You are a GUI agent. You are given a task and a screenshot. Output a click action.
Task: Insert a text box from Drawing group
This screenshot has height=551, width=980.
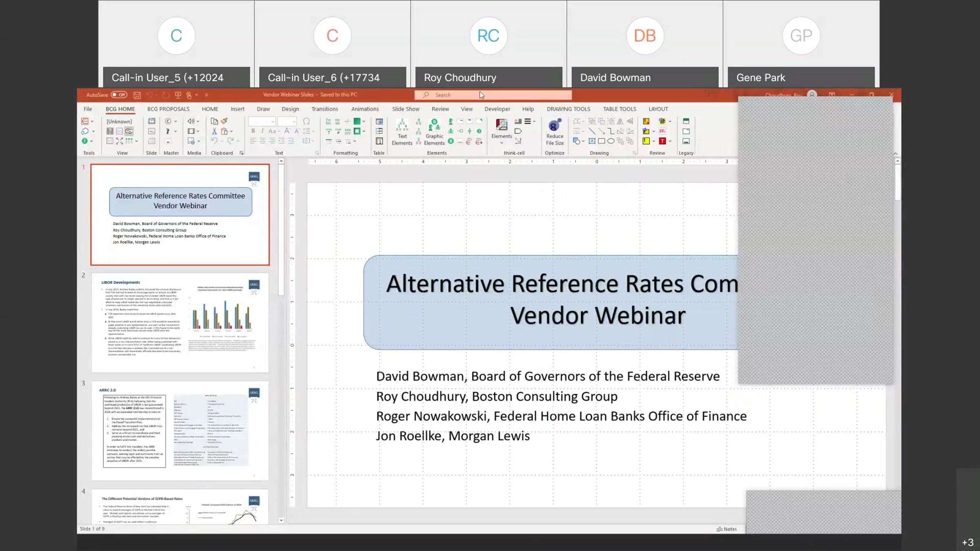592,141
